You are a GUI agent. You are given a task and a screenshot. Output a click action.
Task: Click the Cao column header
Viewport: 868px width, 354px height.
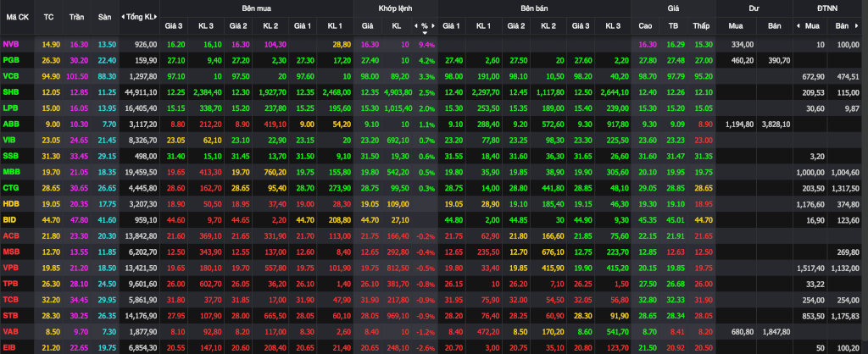coord(645,26)
